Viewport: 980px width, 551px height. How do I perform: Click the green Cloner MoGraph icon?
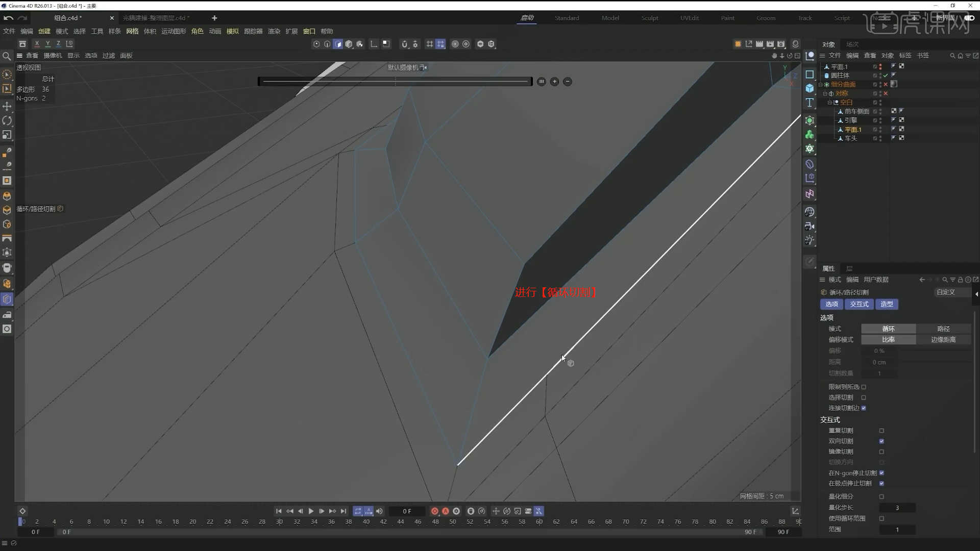tap(810, 135)
